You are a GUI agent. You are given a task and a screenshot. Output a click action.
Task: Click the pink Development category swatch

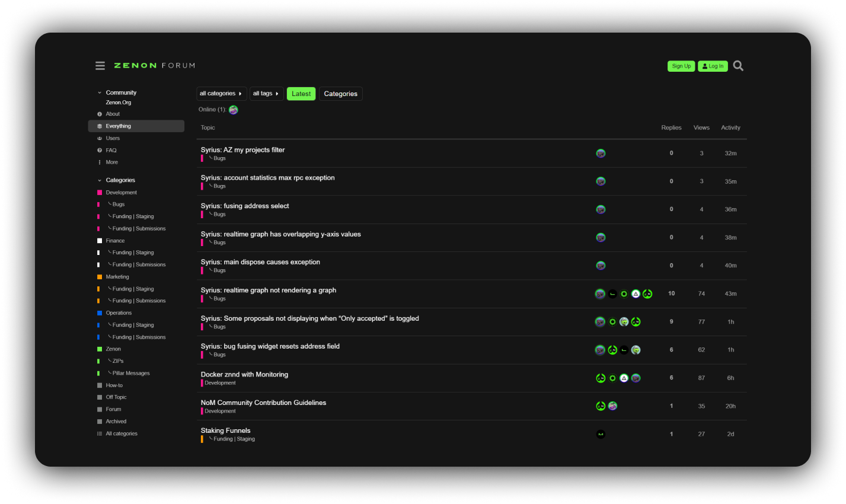click(100, 193)
